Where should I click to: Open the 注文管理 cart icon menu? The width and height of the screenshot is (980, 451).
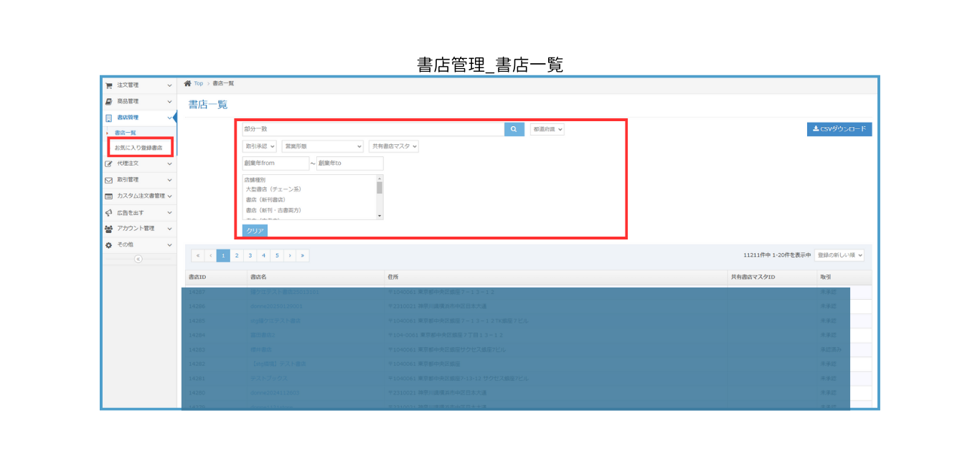[110, 85]
